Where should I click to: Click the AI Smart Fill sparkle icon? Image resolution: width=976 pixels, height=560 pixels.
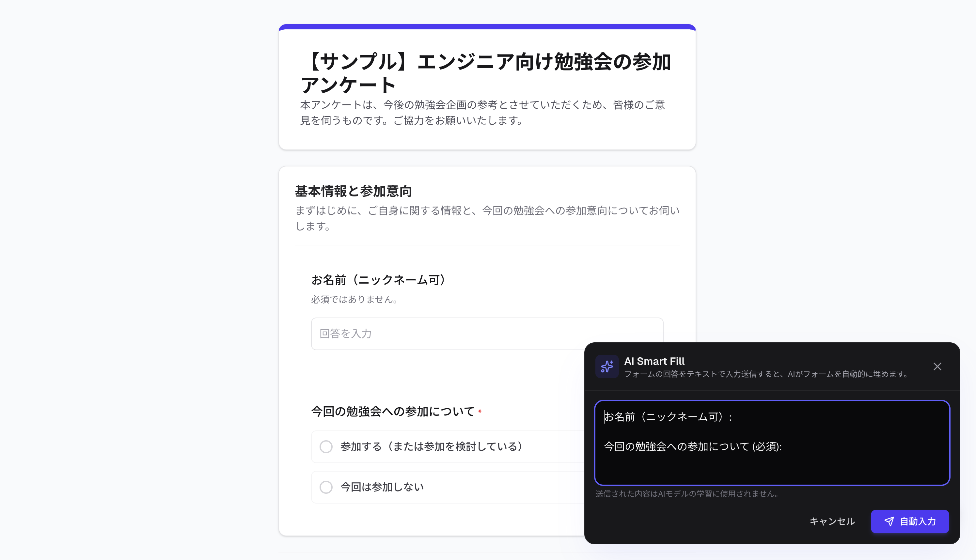click(607, 366)
